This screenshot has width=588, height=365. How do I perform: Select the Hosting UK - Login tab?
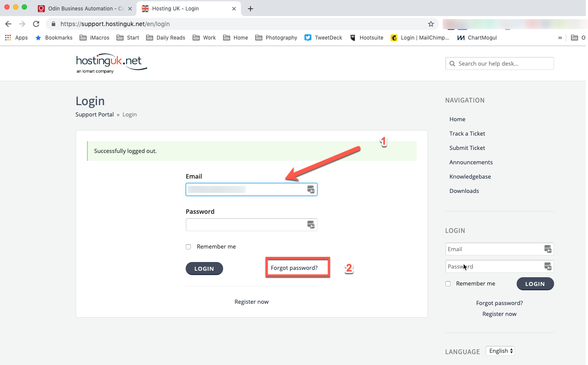coord(188,9)
